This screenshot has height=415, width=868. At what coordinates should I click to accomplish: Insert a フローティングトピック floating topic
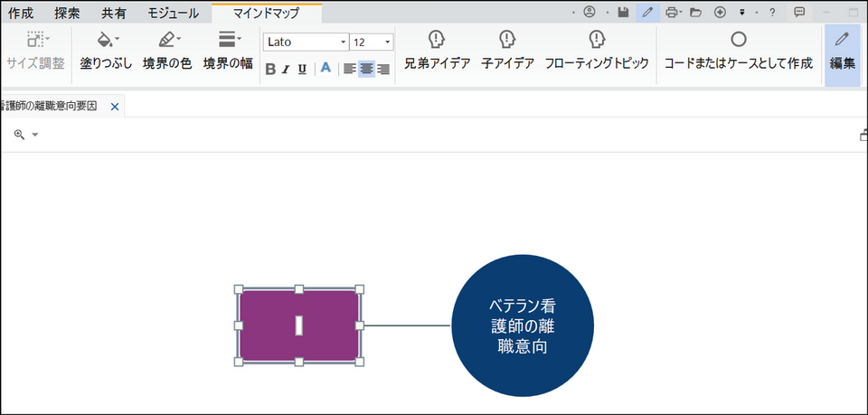[597, 41]
